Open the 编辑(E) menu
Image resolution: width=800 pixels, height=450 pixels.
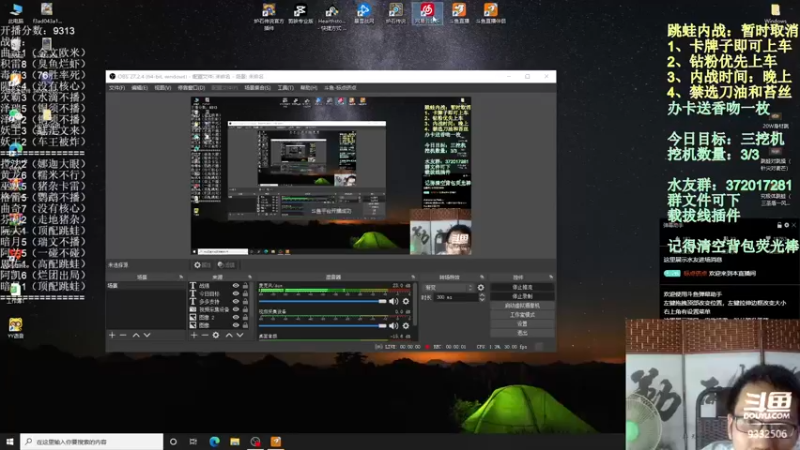(x=139, y=88)
